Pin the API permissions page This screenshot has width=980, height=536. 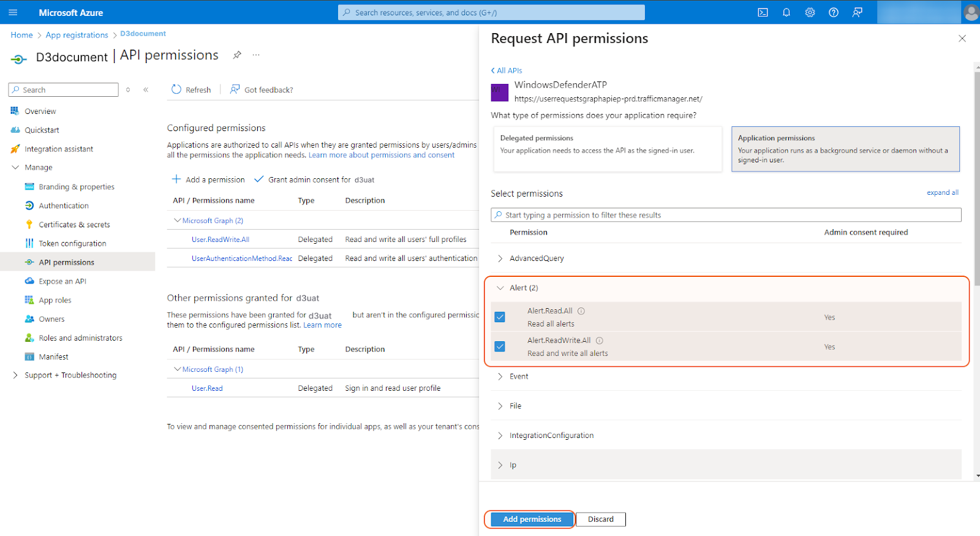tap(237, 55)
